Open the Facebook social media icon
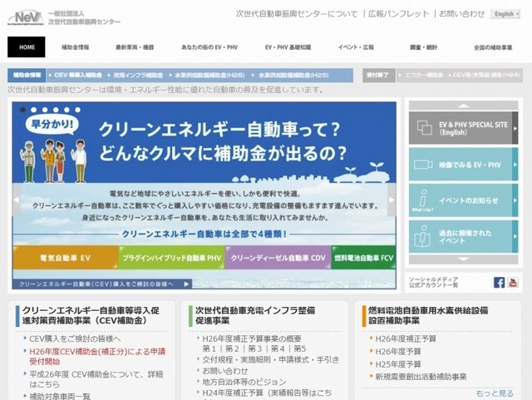 coord(499,283)
